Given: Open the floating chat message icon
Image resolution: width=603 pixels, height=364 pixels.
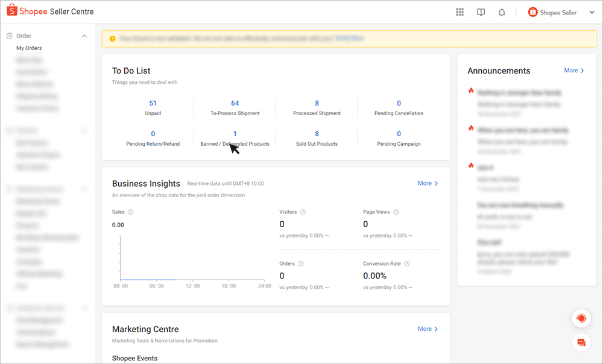Looking at the screenshot, I should (581, 342).
